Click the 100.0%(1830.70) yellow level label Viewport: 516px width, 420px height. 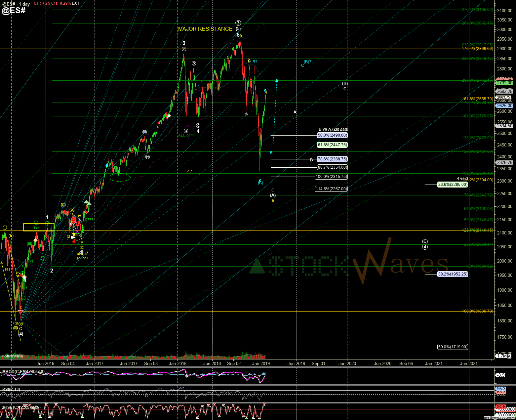pyautogui.click(x=478, y=311)
